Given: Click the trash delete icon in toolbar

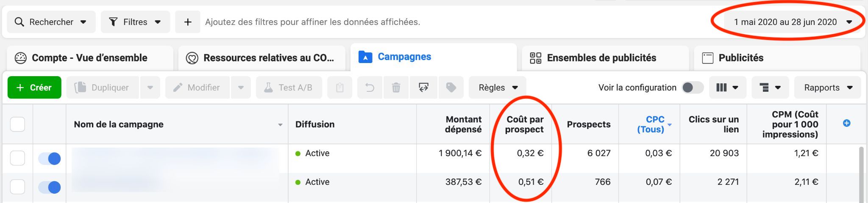Looking at the screenshot, I should pos(396,88).
